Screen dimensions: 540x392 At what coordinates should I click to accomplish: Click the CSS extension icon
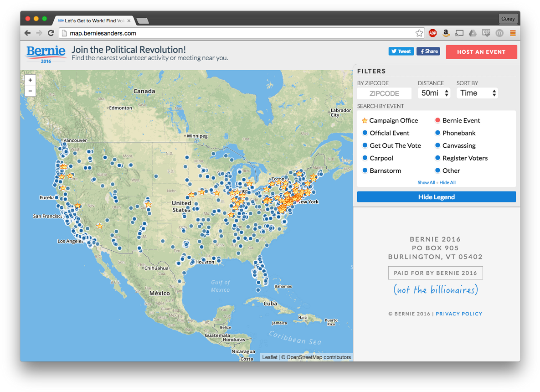pyautogui.click(x=486, y=33)
